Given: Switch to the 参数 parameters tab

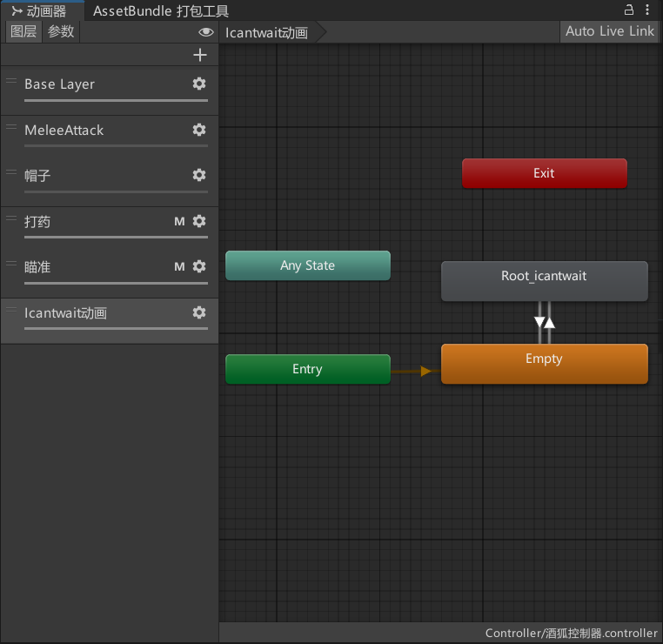Looking at the screenshot, I should pyautogui.click(x=61, y=32).
